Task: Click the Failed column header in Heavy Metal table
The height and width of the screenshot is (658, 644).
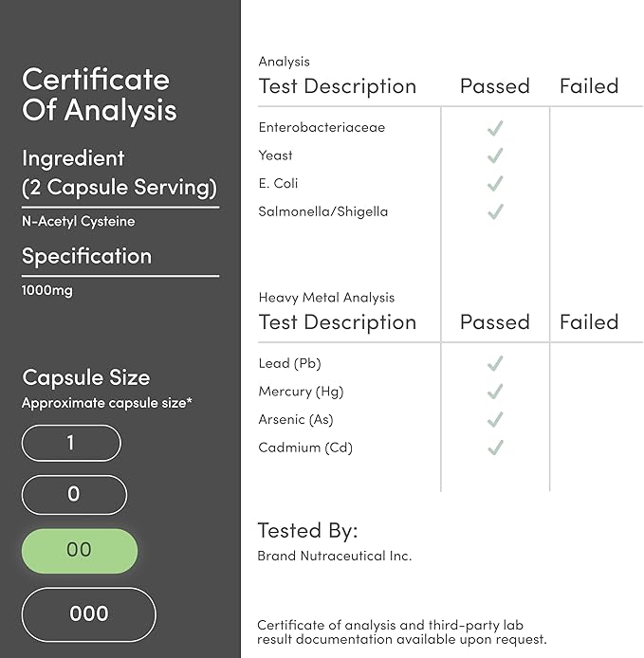Action: [x=589, y=322]
